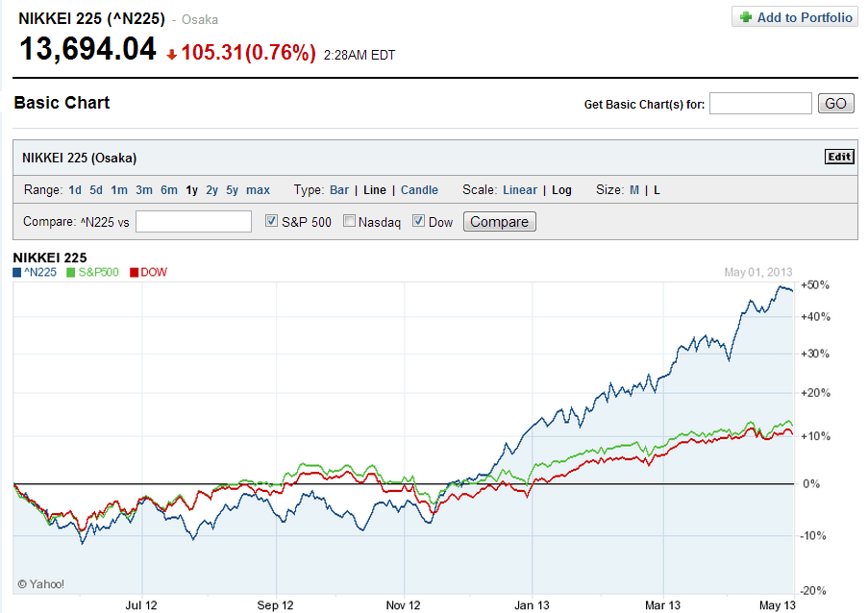This screenshot has height=613, width=868.
Task: Click the Jan 13 axis label
Action: click(x=532, y=605)
